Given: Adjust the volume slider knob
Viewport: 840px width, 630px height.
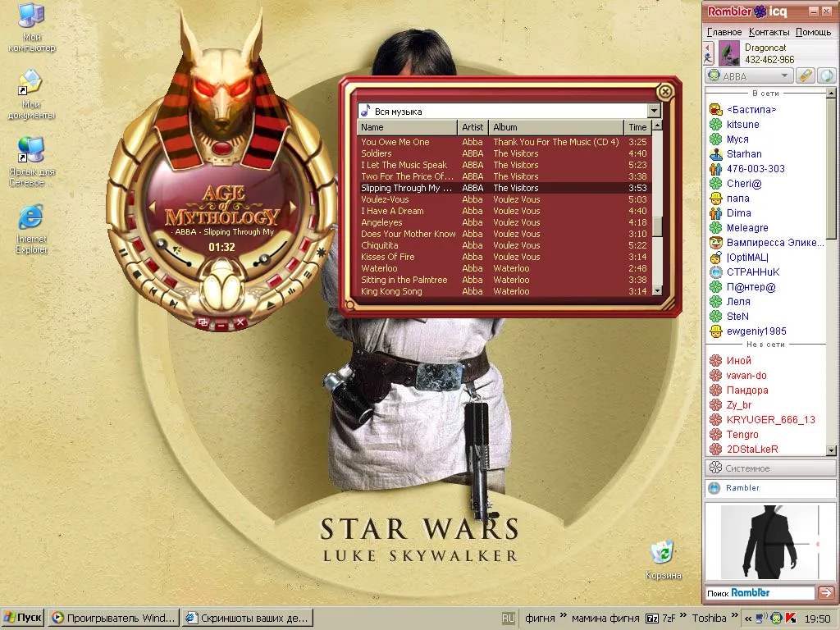Looking at the screenshot, I should (x=162, y=243).
